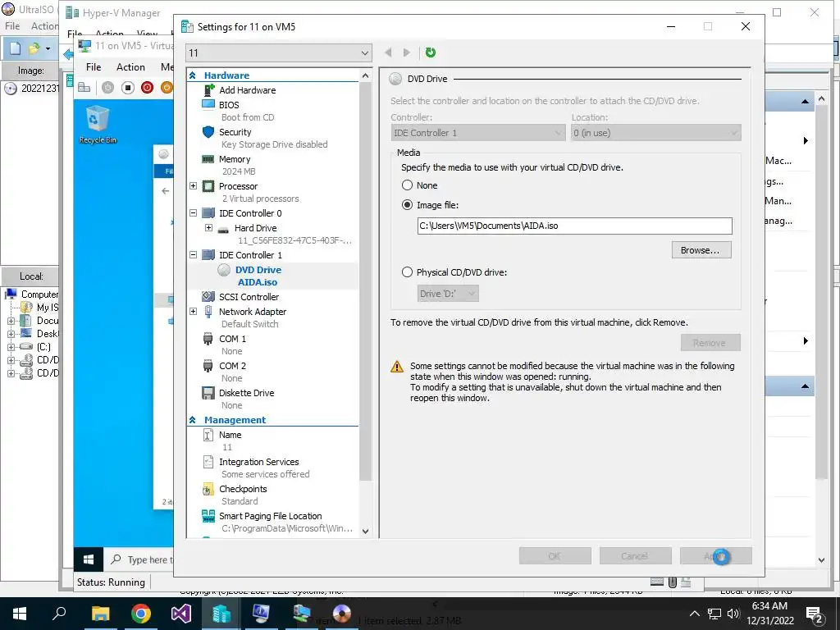This screenshot has height=630, width=840.
Task: Click the DVD Drive disc icon in tree
Action: (224, 270)
